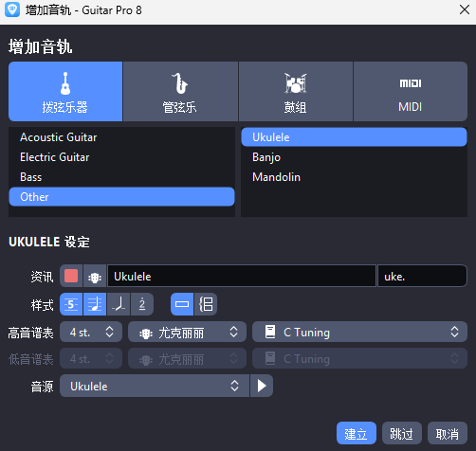476x451 pixels.
Task: Select grand staff layout icon
Action: pyautogui.click(x=206, y=304)
